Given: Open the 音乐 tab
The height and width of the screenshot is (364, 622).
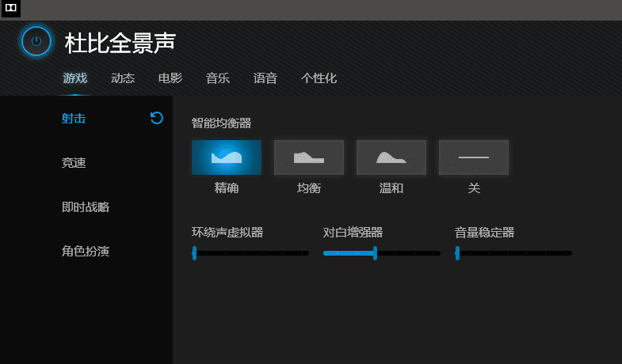Looking at the screenshot, I should click(x=218, y=78).
